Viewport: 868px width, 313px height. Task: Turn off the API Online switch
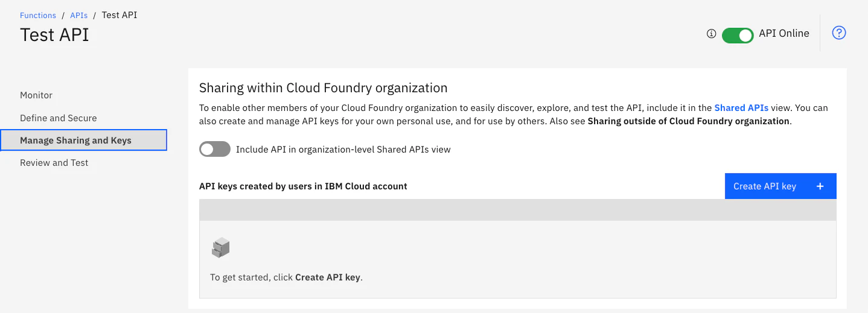pyautogui.click(x=738, y=36)
